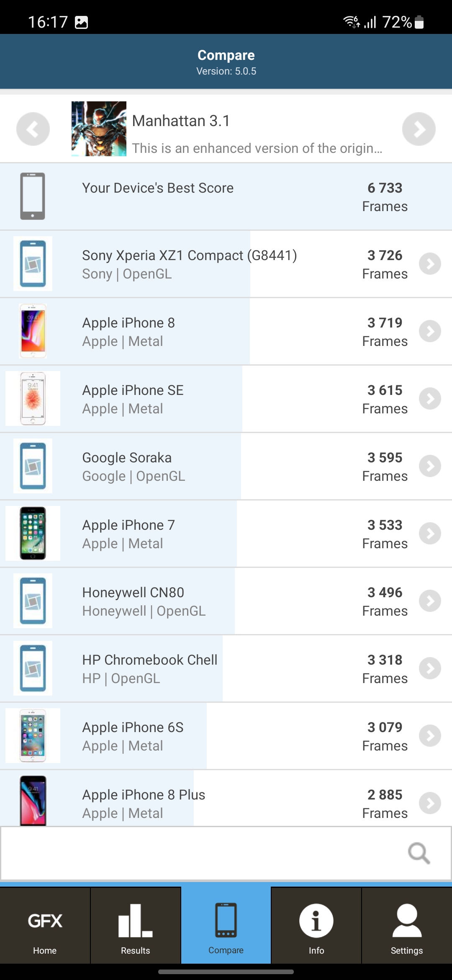452x980 pixels.
Task: Select the HP Chromebook Chell entry
Action: [149, 668]
